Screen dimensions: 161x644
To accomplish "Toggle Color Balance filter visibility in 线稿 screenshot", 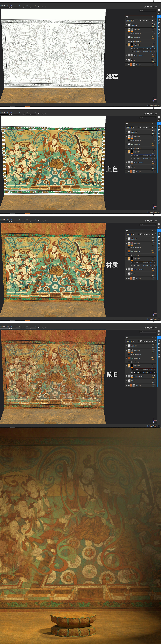I will (x=129, y=33).
